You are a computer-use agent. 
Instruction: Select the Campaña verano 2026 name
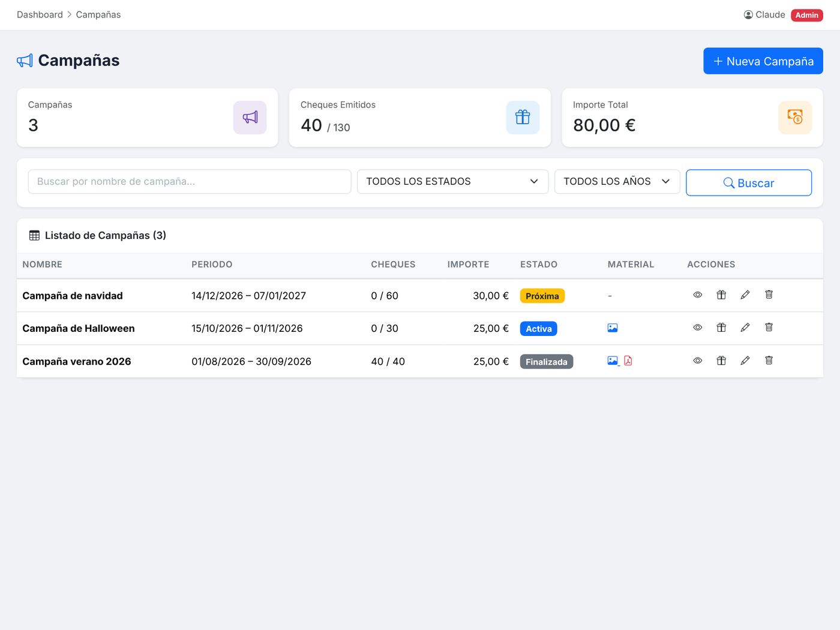77,362
